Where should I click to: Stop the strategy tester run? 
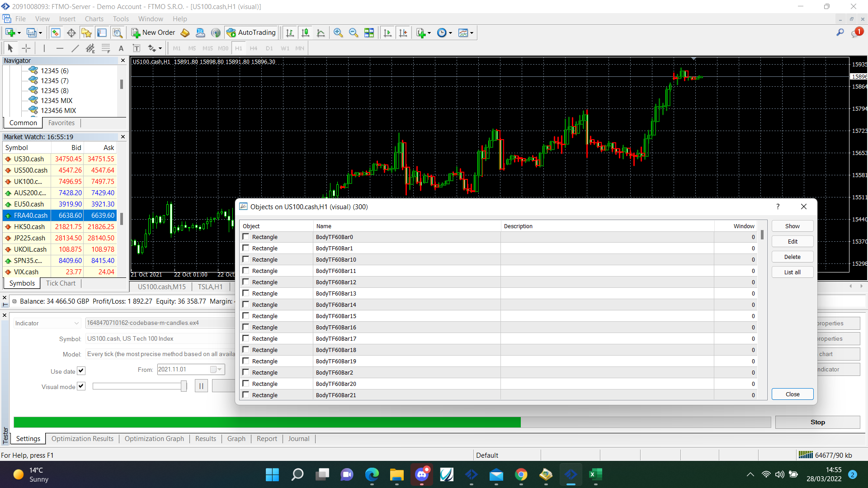[817, 422]
